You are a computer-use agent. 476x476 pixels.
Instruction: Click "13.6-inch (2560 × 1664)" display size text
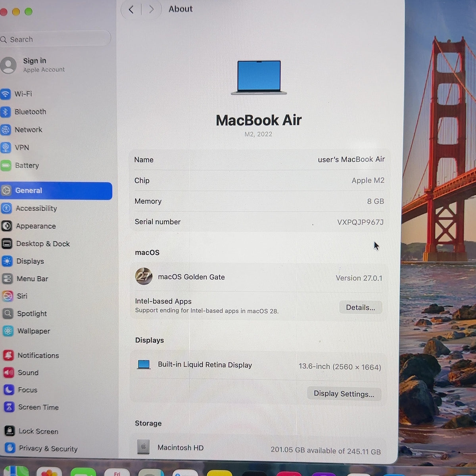[x=340, y=367]
